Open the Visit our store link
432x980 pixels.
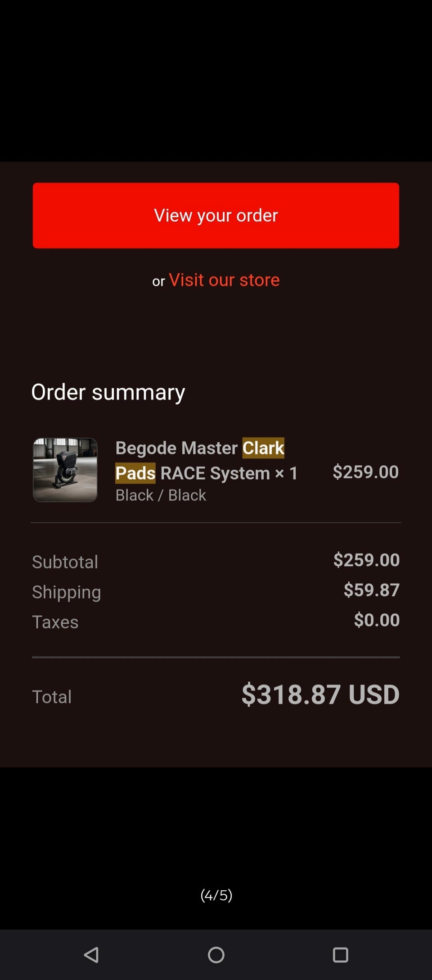pos(224,280)
